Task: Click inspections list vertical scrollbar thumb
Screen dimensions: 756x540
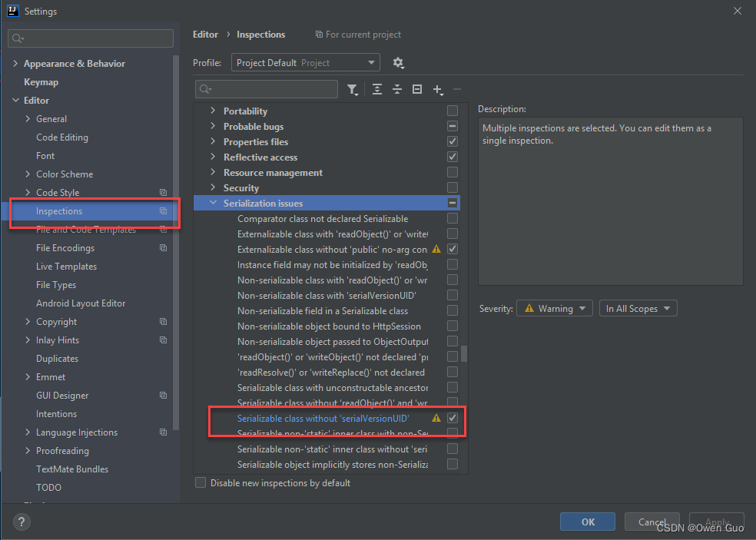Action: [464, 353]
